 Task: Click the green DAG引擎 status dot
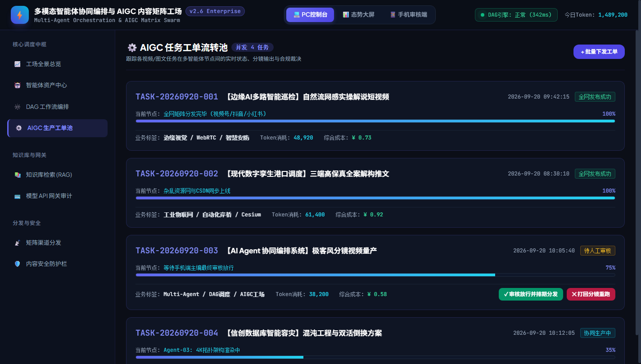(x=483, y=15)
